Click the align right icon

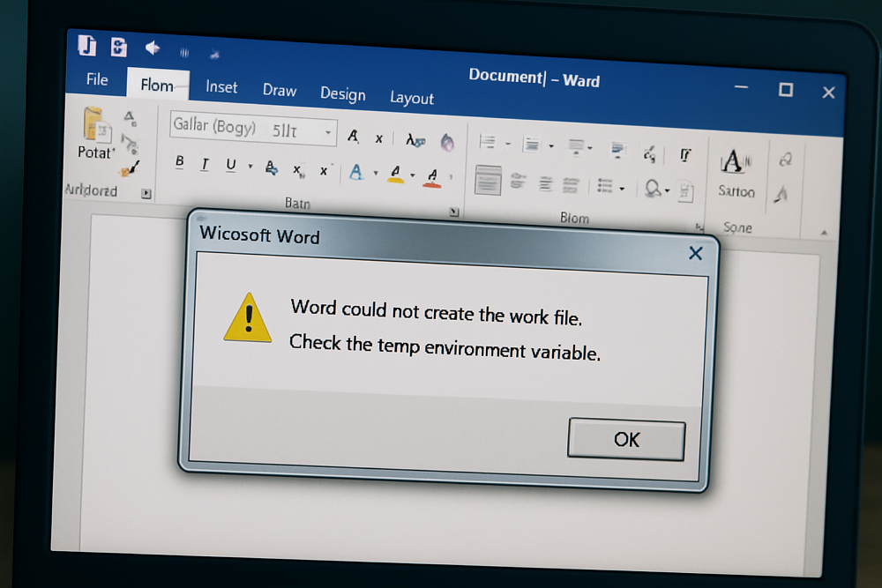pyautogui.click(x=571, y=185)
